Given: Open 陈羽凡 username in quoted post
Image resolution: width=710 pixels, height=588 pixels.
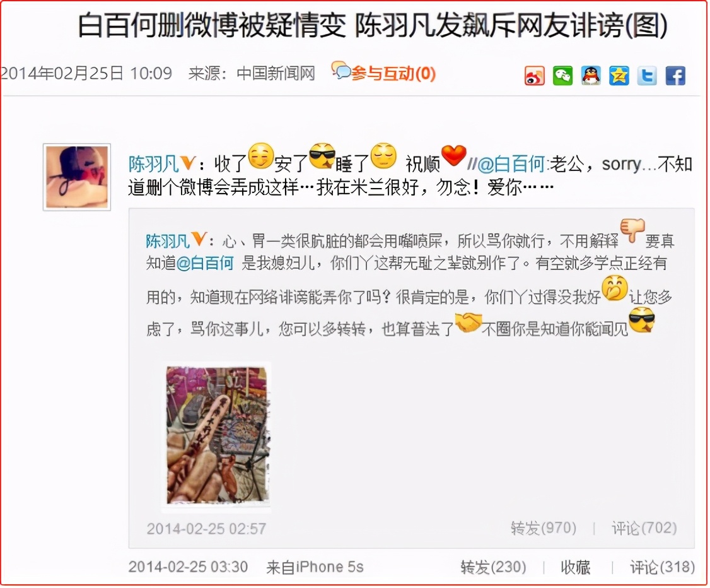Looking at the screenshot, I should [x=167, y=241].
